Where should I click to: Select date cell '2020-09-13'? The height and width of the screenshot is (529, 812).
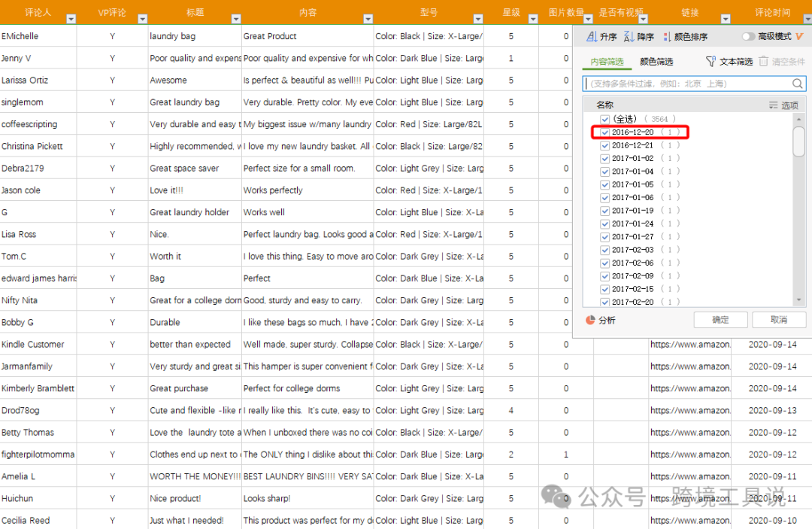[x=772, y=410]
